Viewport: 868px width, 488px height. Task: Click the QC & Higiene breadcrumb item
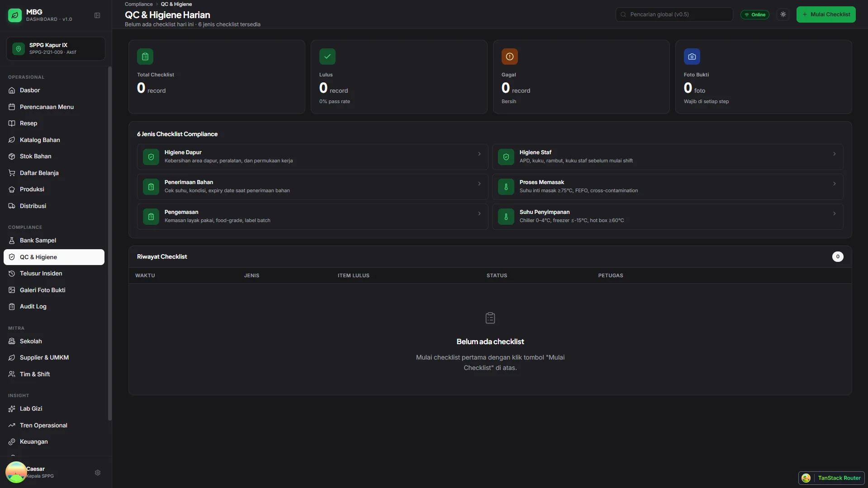(x=176, y=4)
